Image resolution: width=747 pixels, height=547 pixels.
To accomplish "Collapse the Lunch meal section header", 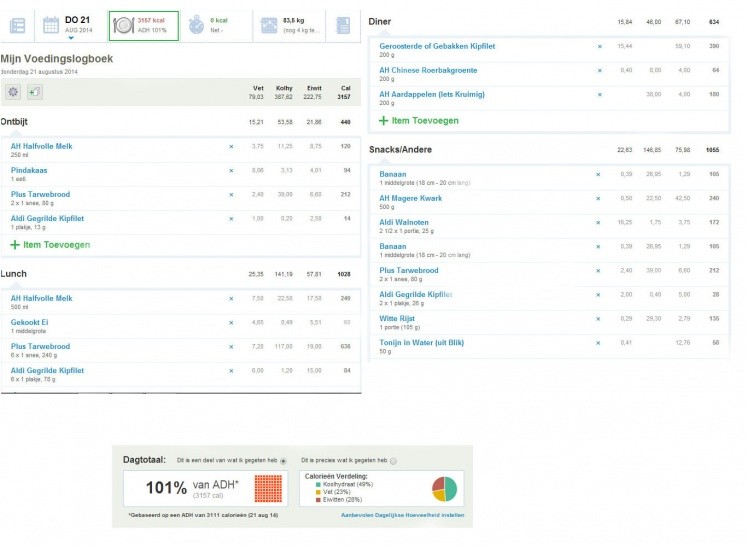I will (14, 273).
